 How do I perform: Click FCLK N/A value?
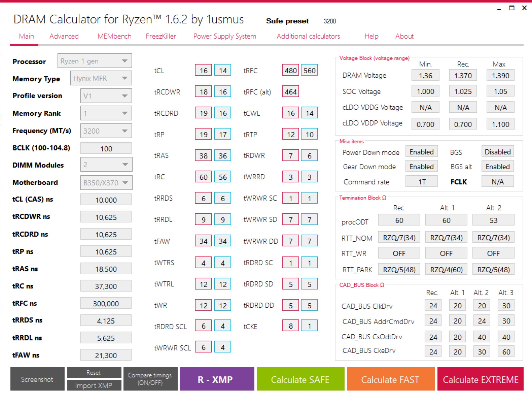[x=498, y=181]
